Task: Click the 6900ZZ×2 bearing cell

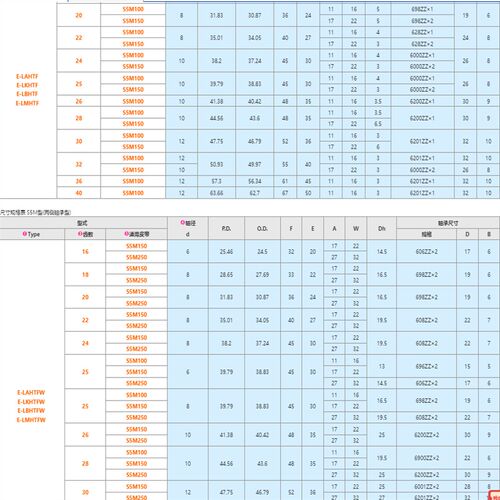Action: click(x=427, y=458)
